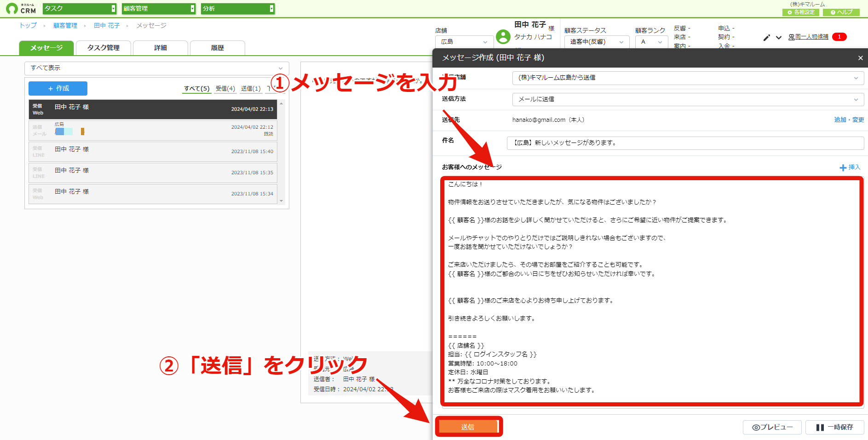The image size is (868, 440).
Task: Open 各種設定 settings button
Action: [801, 12]
